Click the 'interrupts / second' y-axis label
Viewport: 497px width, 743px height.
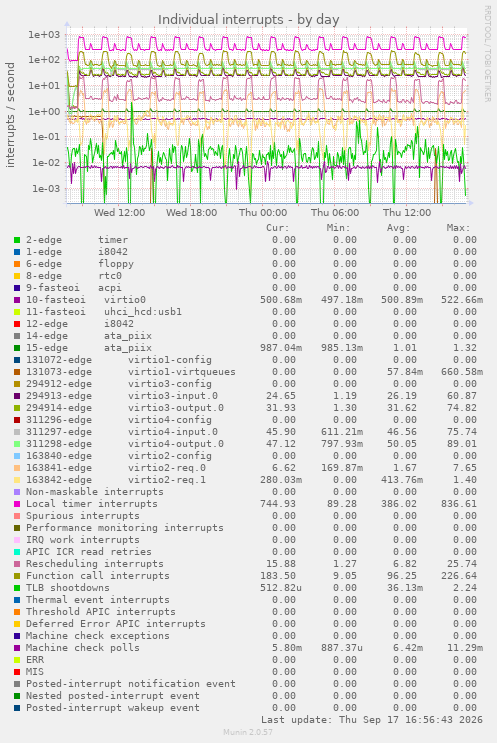10,115
